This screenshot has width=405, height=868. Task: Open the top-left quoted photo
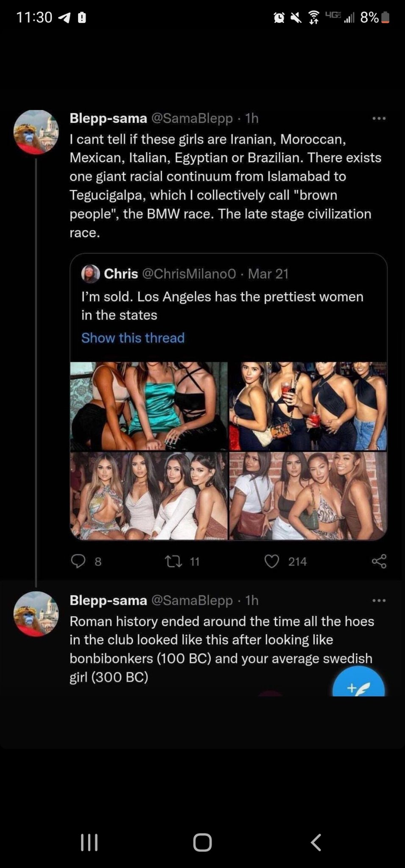149,406
